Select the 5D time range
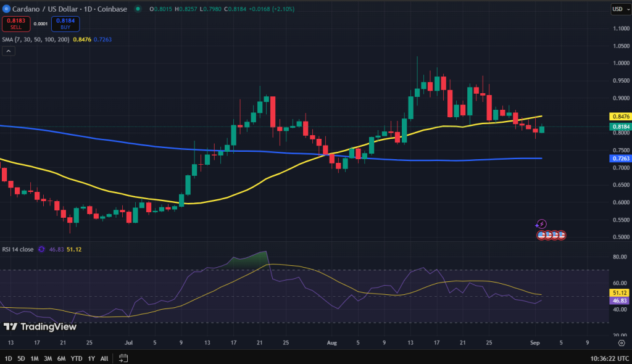The image size is (632, 364). pos(21,358)
